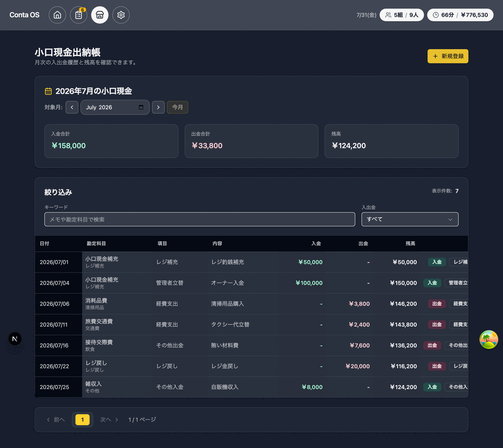The image size is (503, 448).
Task: Select the 2026/07/06 date cell
Action: (x=59, y=304)
